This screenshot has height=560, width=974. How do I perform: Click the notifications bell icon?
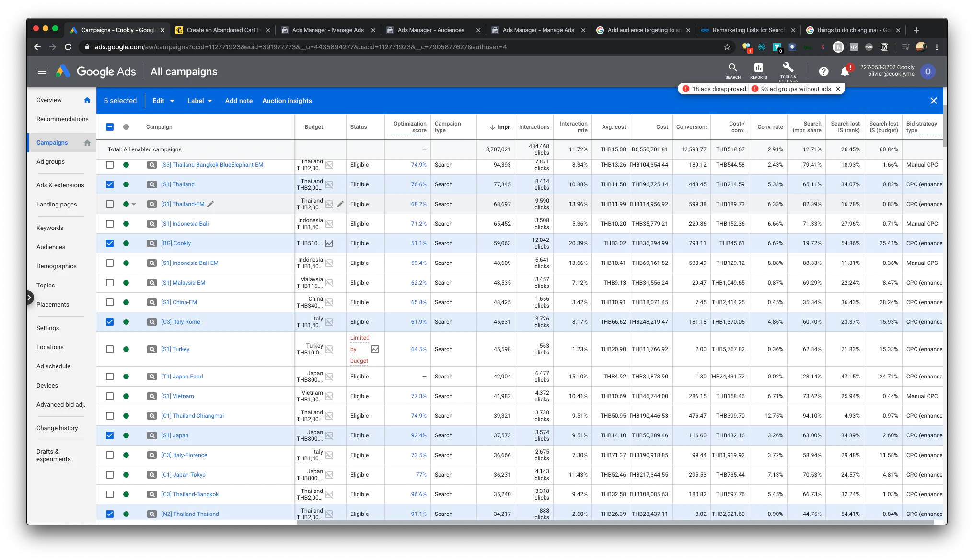pos(845,71)
